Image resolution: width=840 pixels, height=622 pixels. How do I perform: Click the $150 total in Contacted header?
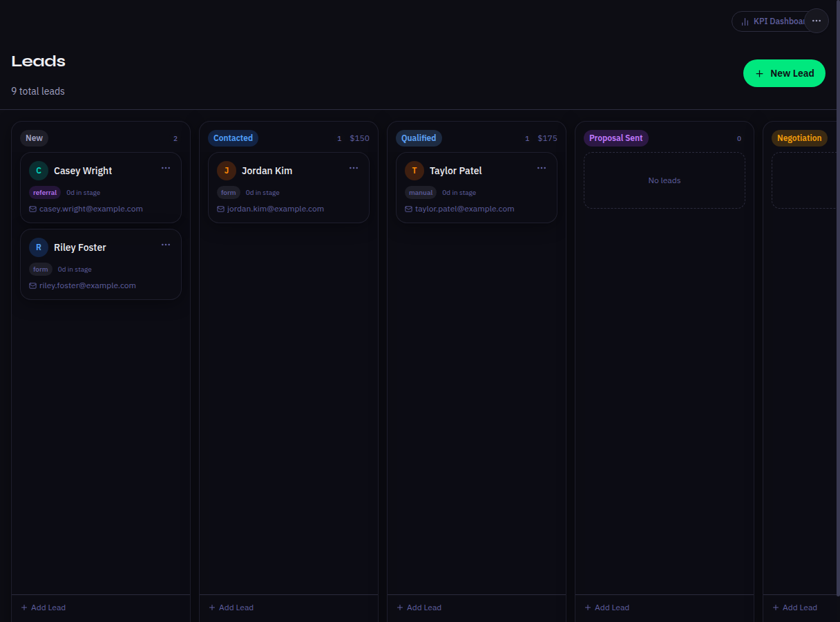pos(359,138)
